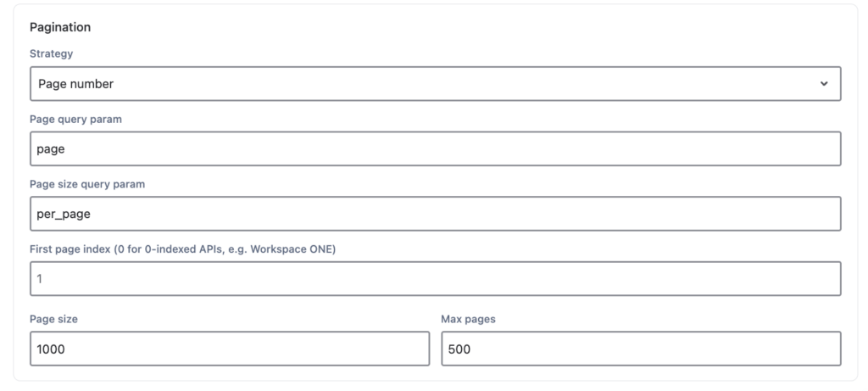868x391 pixels.
Task: Click the placeholder '1' in index field
Action: 40,279
